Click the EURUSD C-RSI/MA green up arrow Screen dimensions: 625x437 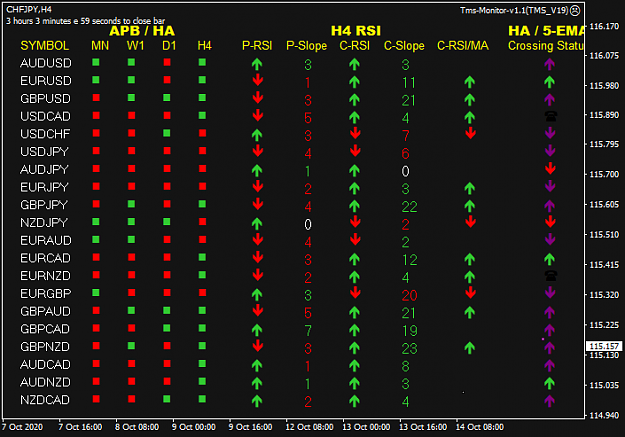click(x=470, y=82)
